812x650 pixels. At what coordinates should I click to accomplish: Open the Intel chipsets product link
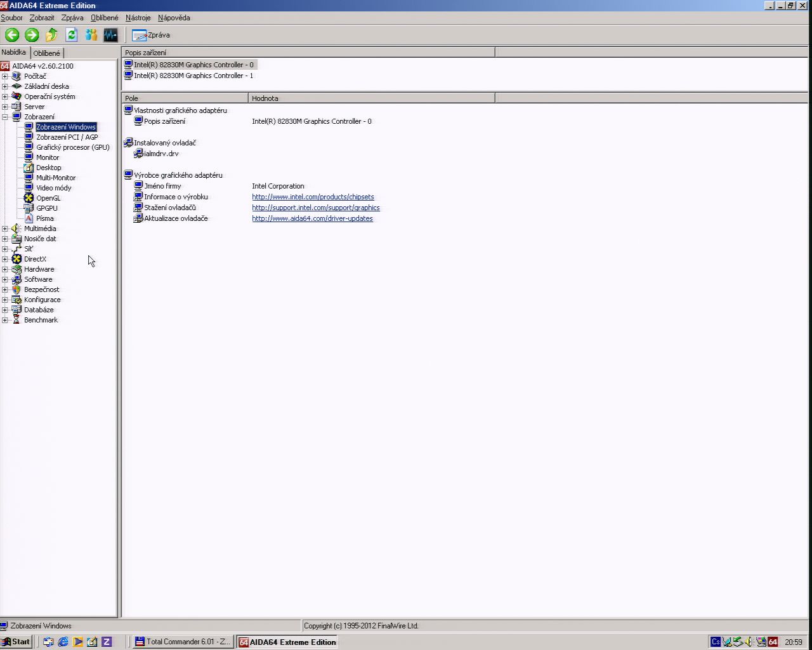313,197
